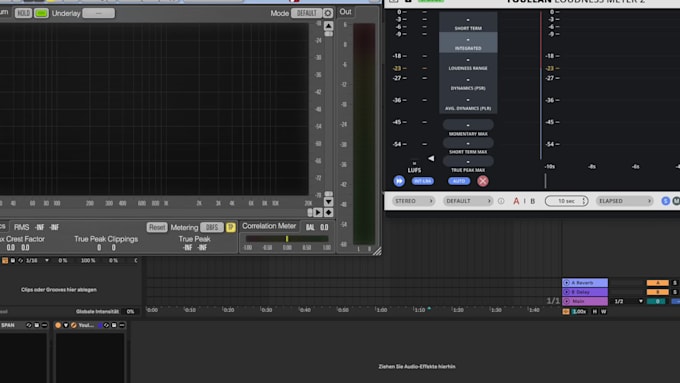This screenshot has height=383, width=680.
Task: Solo the A Reverb track with S button
Action: 675,283
